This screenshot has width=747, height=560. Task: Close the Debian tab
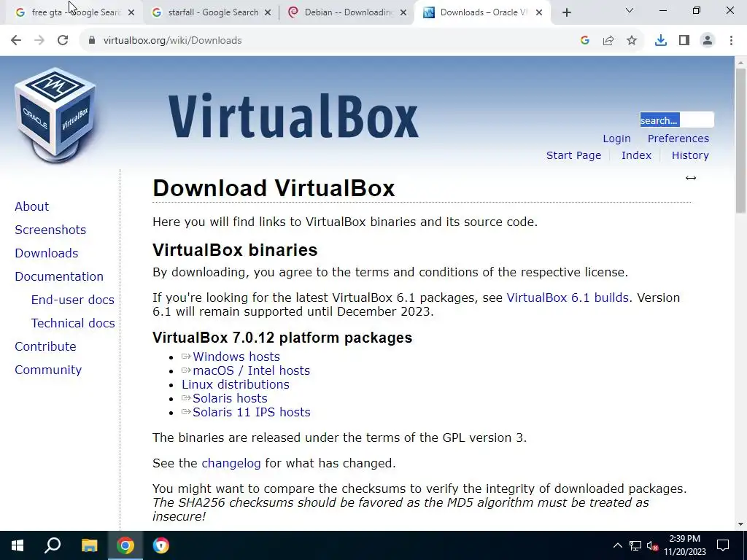tap(403, 12)
